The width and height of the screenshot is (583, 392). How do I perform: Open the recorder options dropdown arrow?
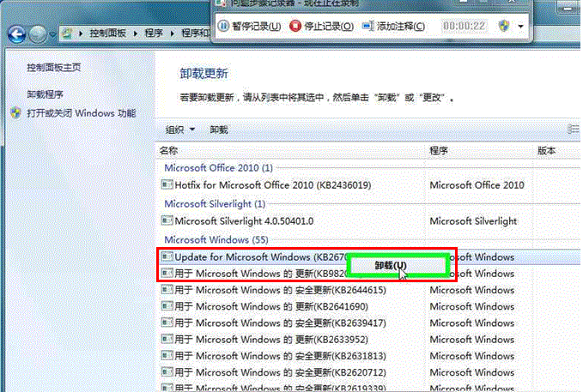(520, 27)
